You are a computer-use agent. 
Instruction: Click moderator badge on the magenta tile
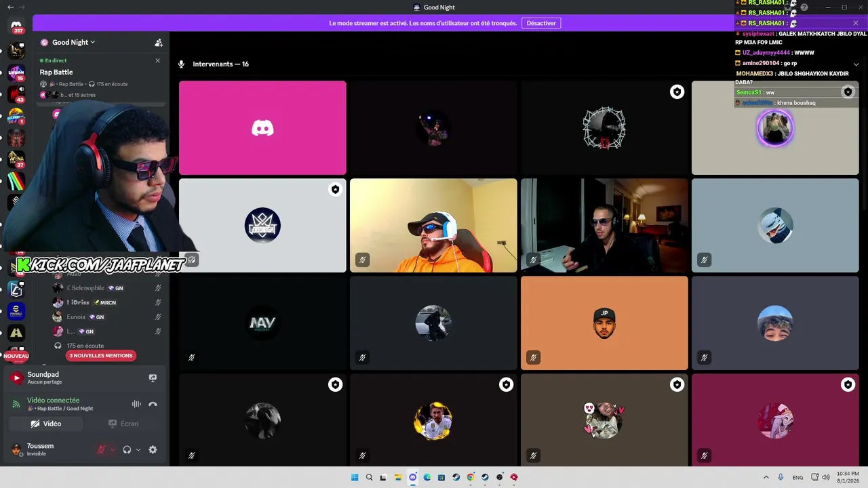(x=848, y=385)
